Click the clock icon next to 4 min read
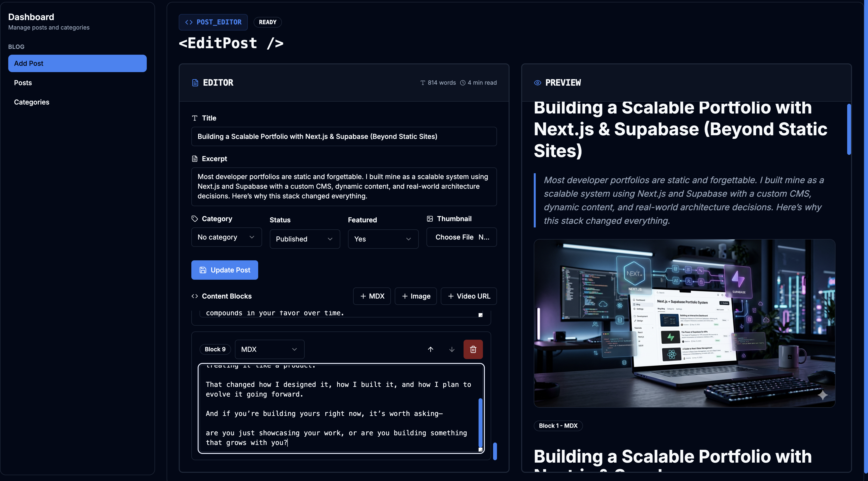The image size is (868, 481). 463,83
